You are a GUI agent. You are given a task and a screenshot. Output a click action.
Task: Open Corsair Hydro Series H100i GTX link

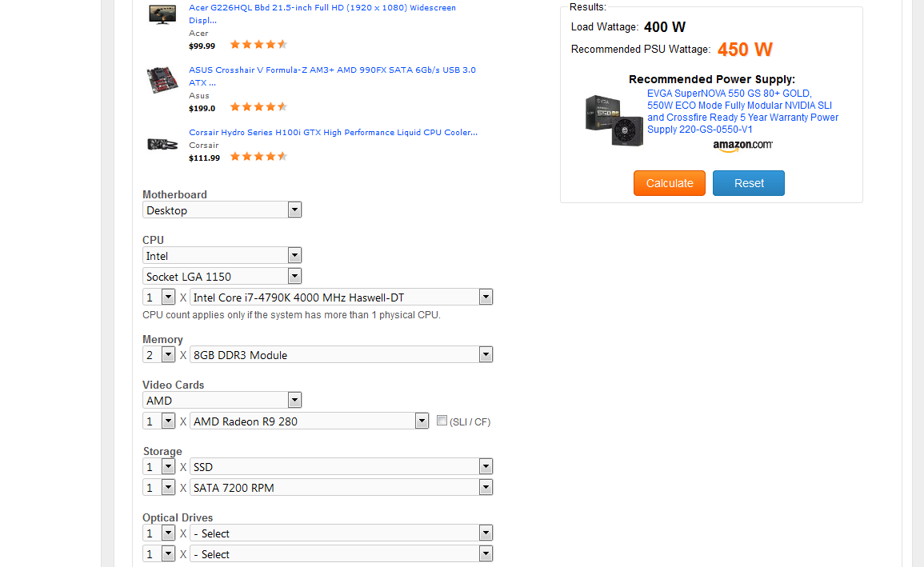pyautogui.click(x=333, y=133)
